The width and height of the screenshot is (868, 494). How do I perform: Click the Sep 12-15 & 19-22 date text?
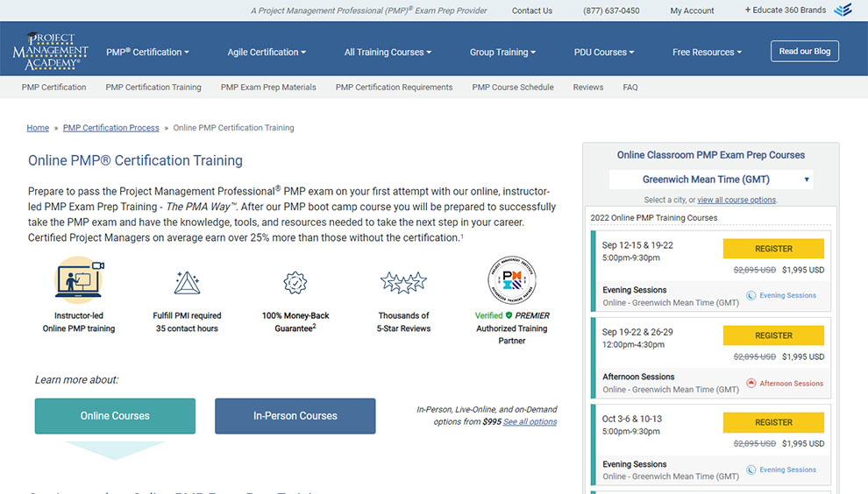[x=637, y=245]
